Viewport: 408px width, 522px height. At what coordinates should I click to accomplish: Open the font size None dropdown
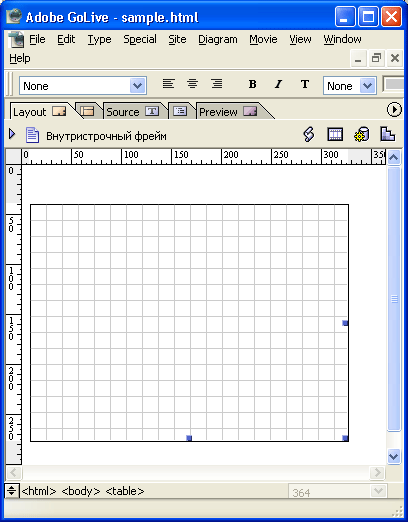350,86
